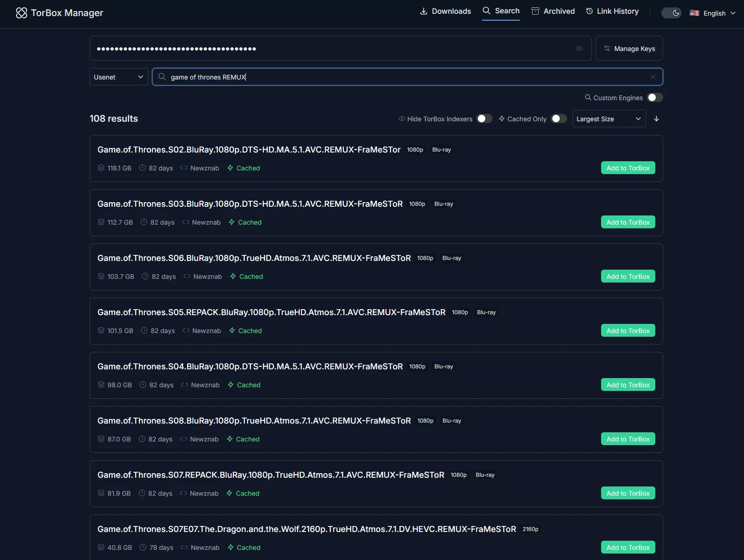This screenshot has width=744, height=560.
Task: Click the 1080p tag on S06 result
Action: [x=425, y=258]
